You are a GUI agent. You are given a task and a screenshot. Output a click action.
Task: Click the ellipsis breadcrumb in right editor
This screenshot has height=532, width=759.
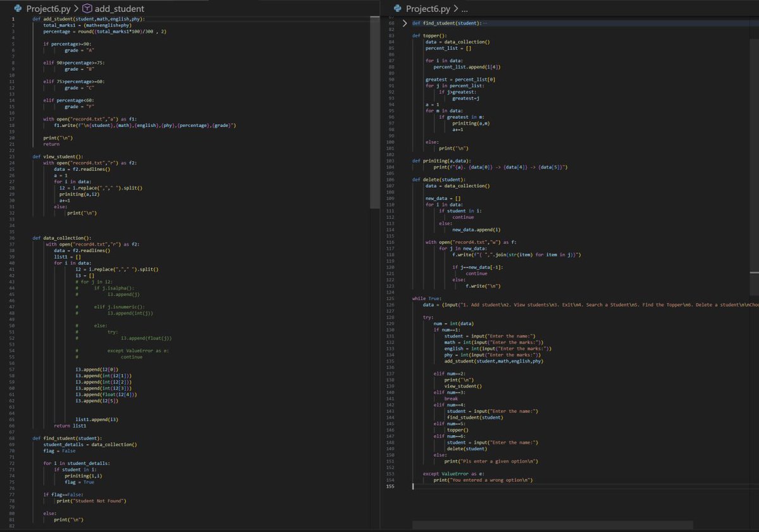coord(466,9)
